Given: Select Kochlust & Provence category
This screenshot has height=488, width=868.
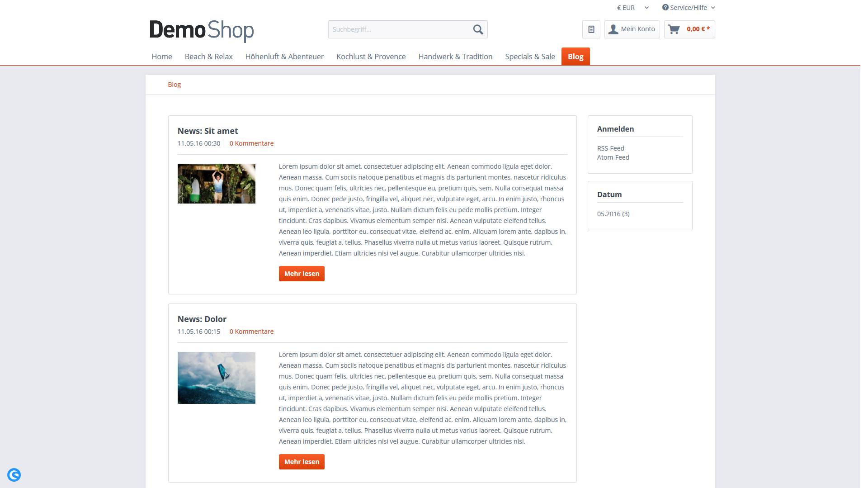Looking at the screenshot, I should (371, 57).
